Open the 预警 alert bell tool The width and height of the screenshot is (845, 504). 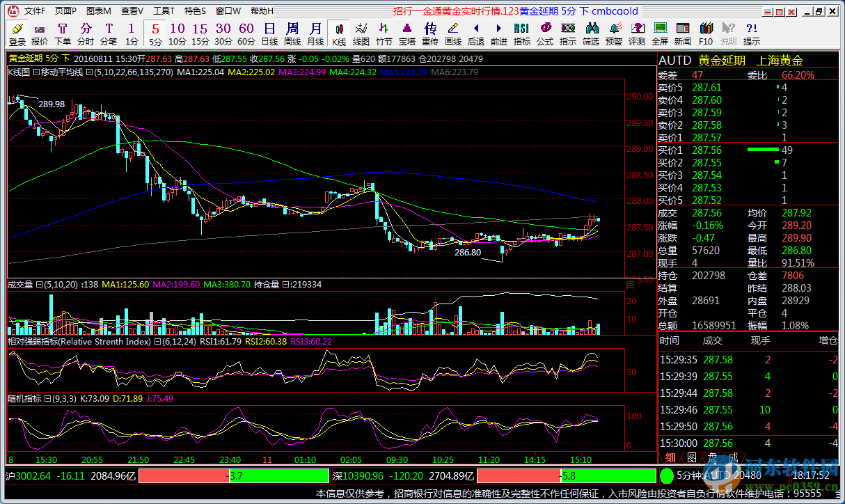tap(614, 33)
